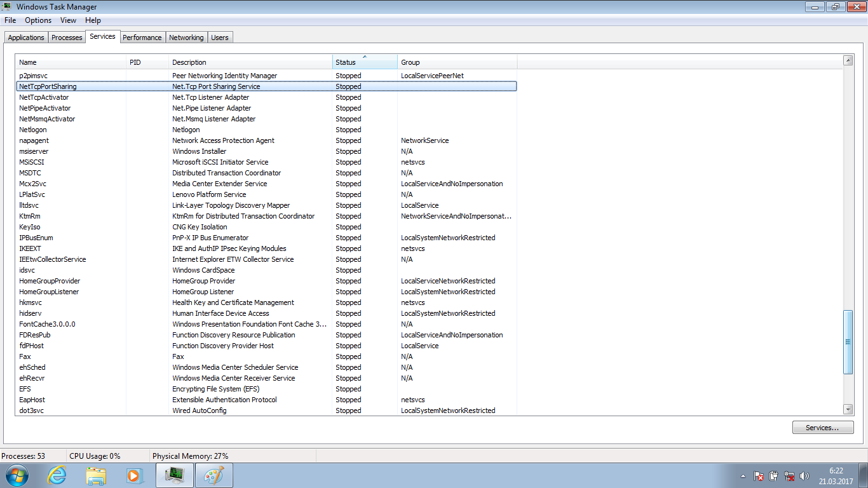This screenshot has height=488, width=868.
Task: Switch to the Applications tab
Action: point(26,37)
